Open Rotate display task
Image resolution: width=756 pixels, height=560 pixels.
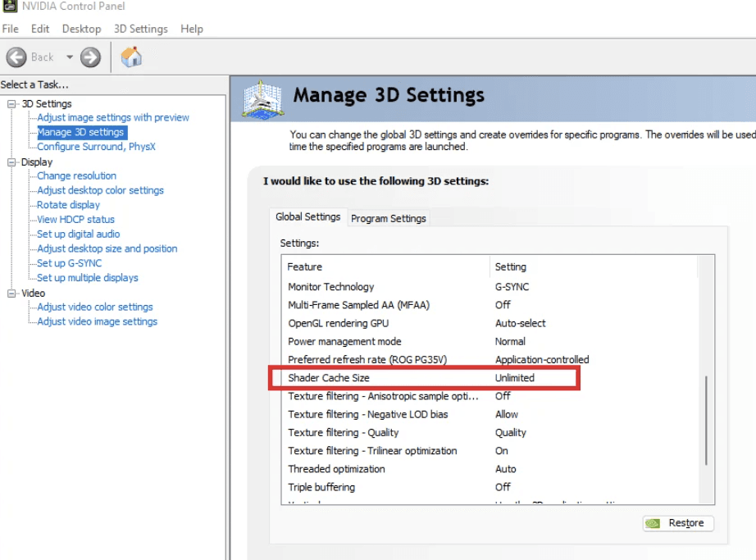coord(68,205)
